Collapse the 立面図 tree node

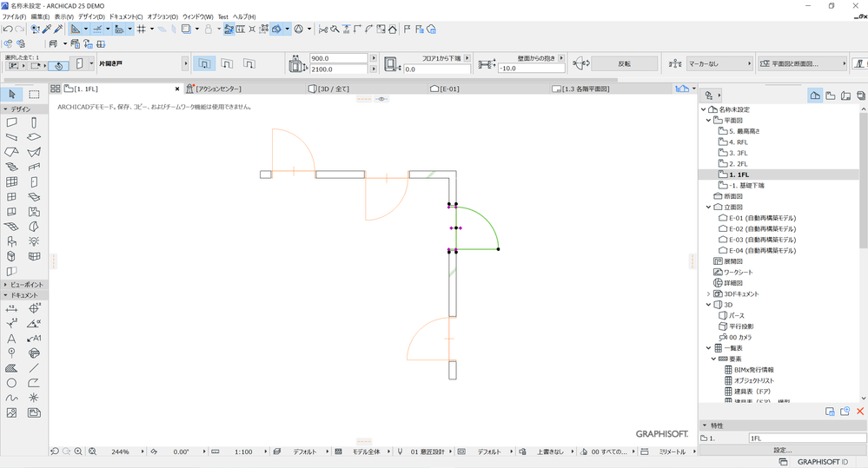point(709,207)
